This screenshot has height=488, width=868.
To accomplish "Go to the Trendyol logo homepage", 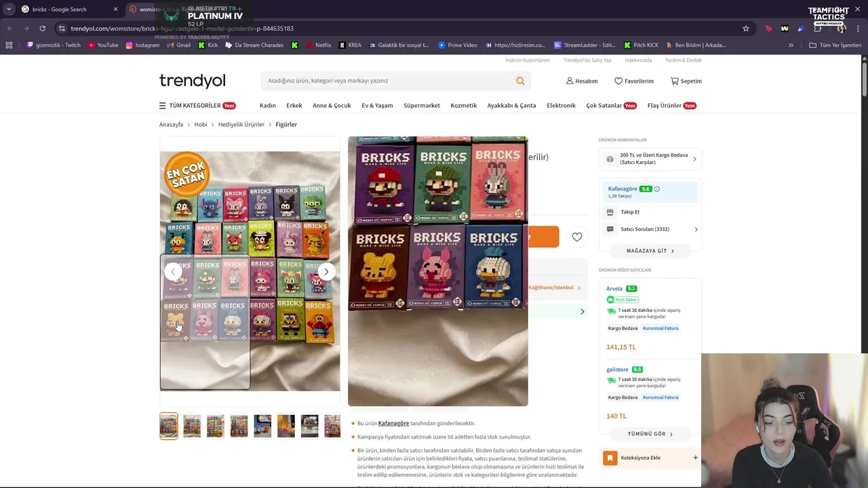I will pyautogui.click(x=192, y=81).
